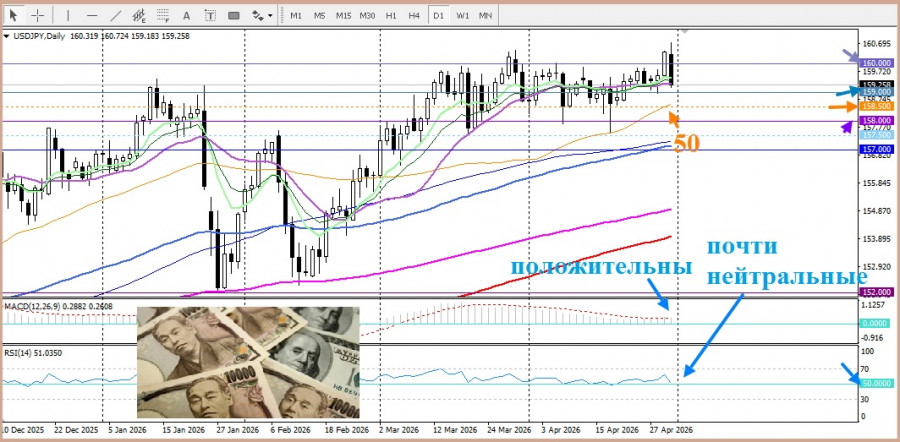Click the yen and dollar banknotes image
This screenshot has width=900, height=442.
tap(248, 362)
